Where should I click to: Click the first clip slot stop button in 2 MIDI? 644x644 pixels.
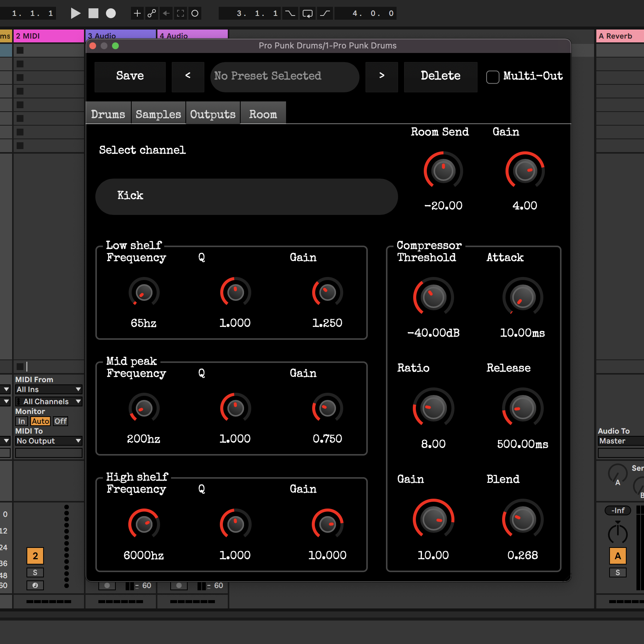20,50
